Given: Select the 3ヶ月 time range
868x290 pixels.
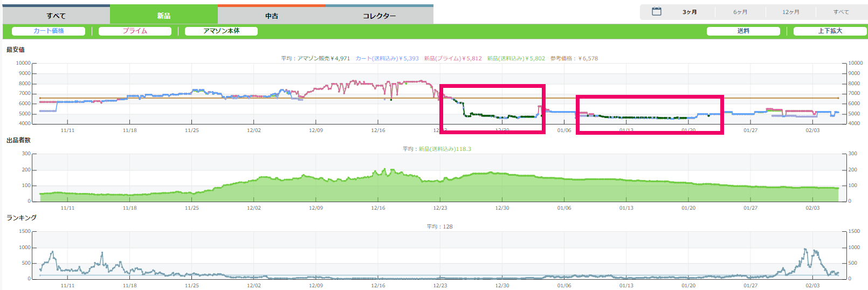Looking at the screenshot, I should pos(690,12).
